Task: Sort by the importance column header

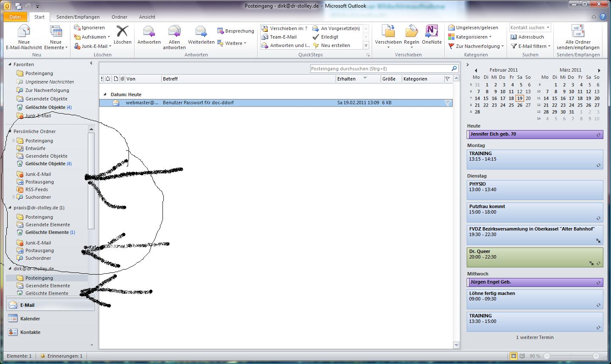Action: 102,79
